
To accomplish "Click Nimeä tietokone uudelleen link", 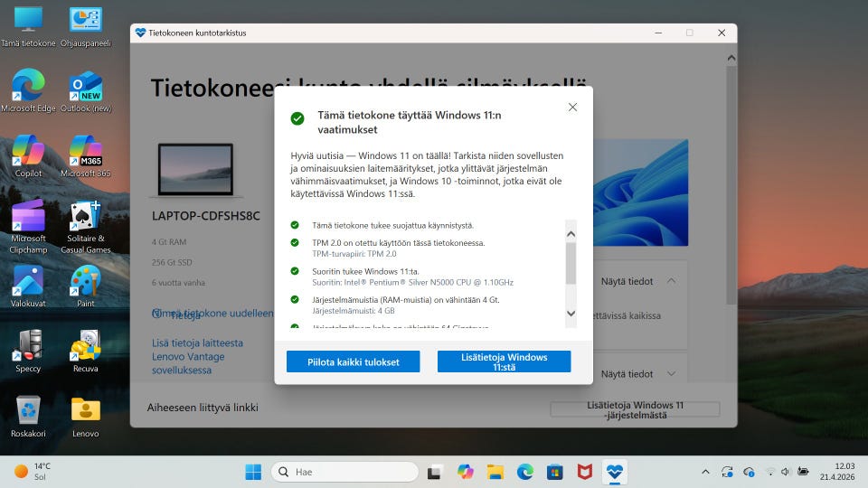I will [212, 314].
